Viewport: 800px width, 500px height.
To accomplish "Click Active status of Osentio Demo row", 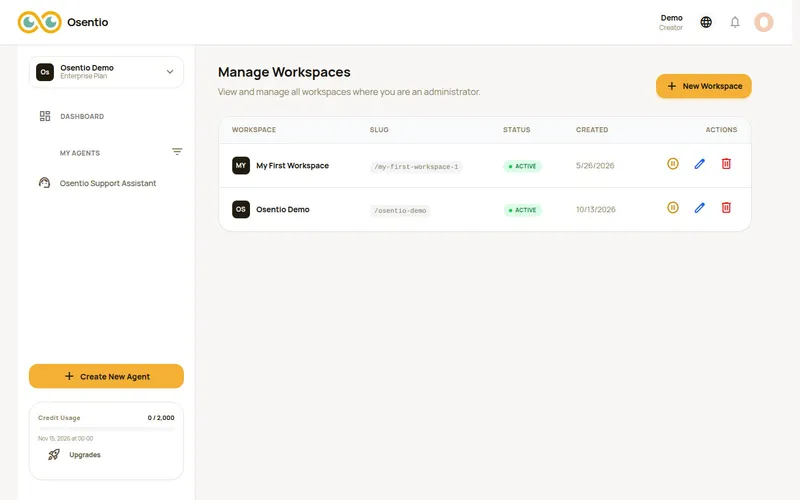I will click(522, 210).
